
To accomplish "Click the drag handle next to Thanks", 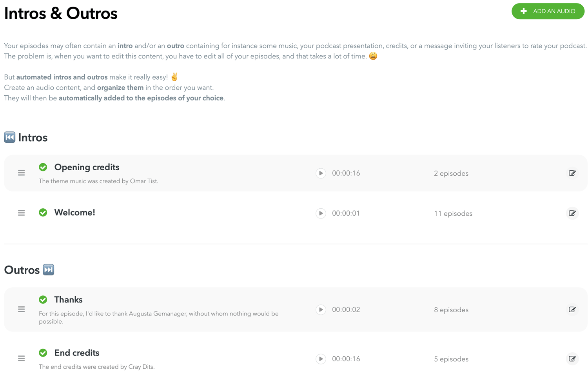I will (21, 309).
